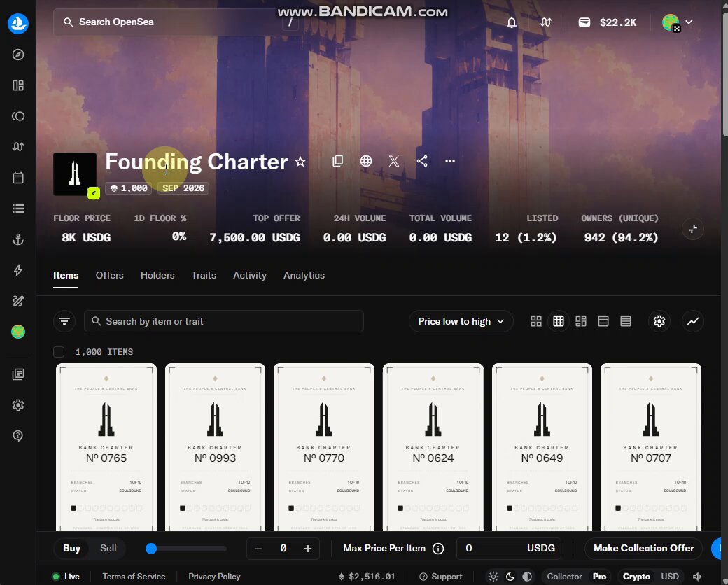
Task: Open the collection website globe icon
Action: (x=366, y=161)
